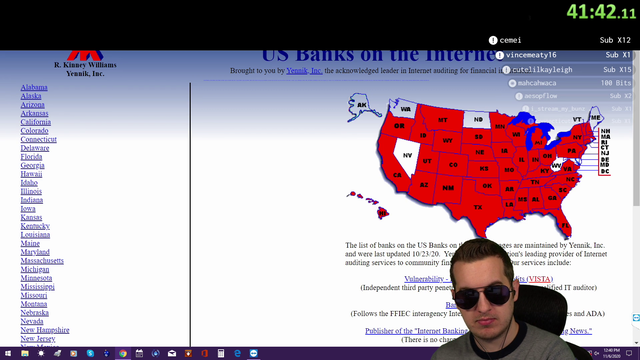This screenshot has width=640, height=360.
Task: Open the New Hampshire link
Action: pyautogui.click(x=45, y=330)
